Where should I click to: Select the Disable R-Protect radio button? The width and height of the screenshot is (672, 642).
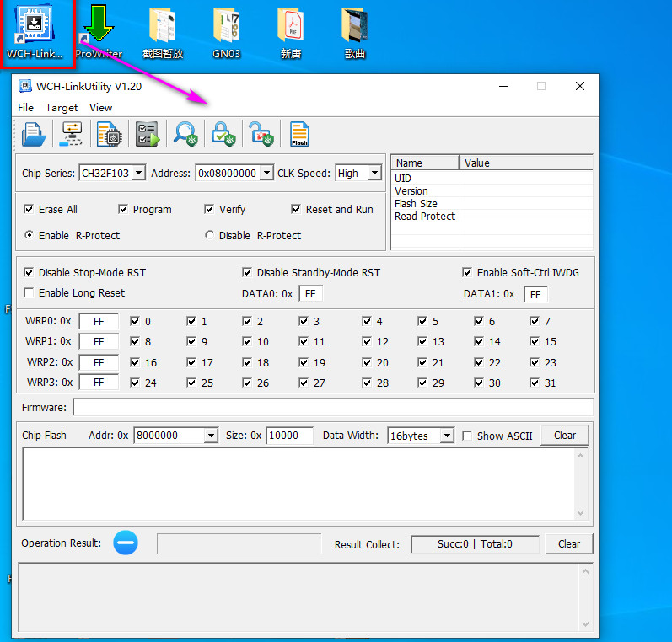click(209, 235)
